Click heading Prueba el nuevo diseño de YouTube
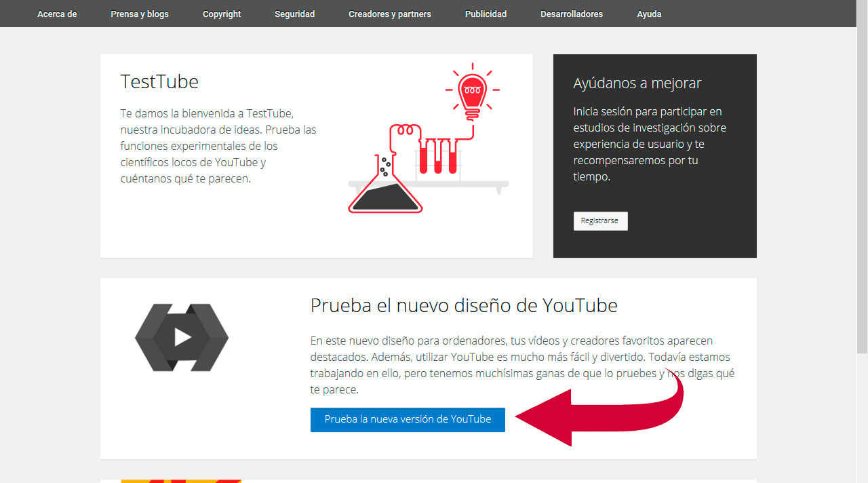This screenshot has height=483, width=868. click(464, 306)
